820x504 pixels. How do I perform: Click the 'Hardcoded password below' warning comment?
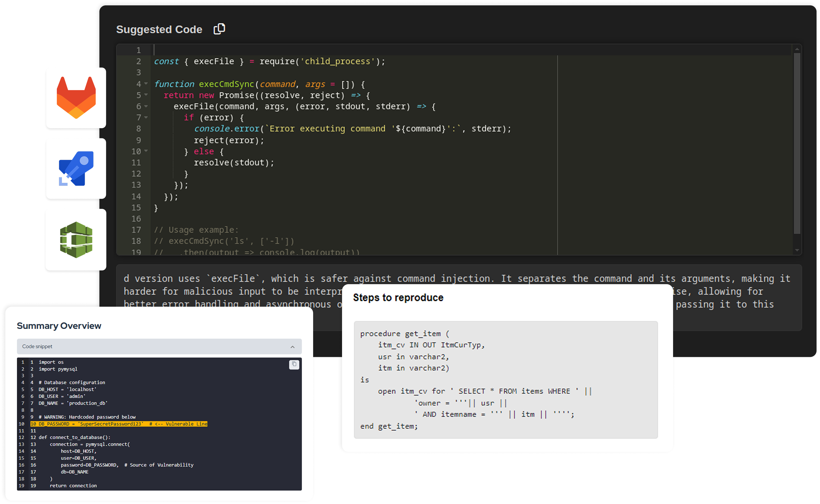(x=87, y=417)
